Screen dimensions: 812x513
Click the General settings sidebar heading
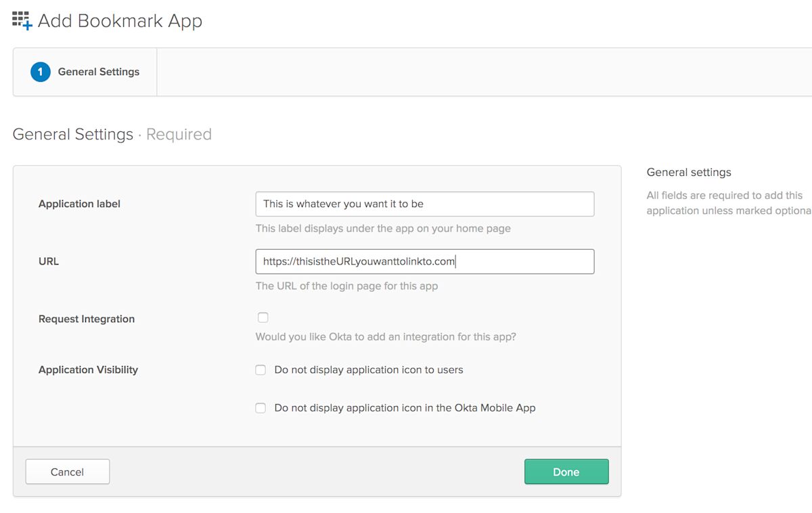click(689, 172)
